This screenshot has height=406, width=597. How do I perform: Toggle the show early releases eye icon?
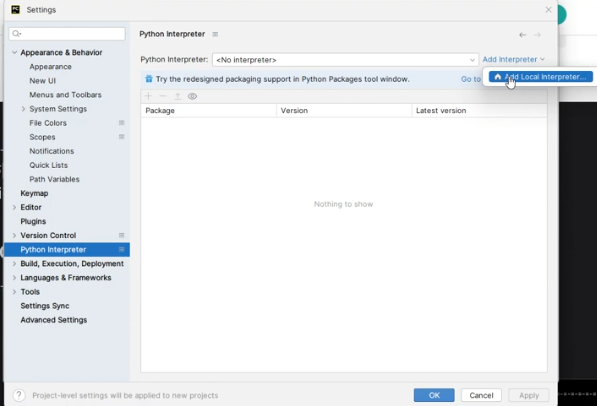(192, 96)
